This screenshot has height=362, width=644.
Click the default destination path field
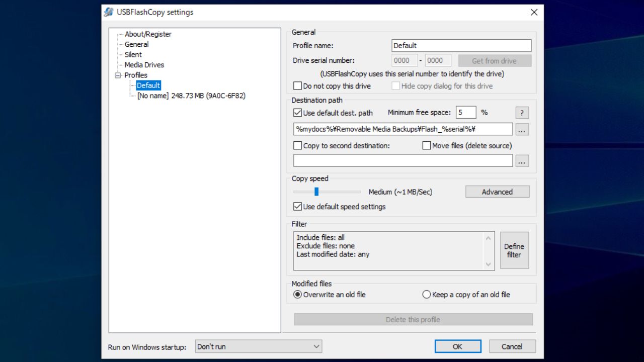pyautogui.click(x=403, y=129)
